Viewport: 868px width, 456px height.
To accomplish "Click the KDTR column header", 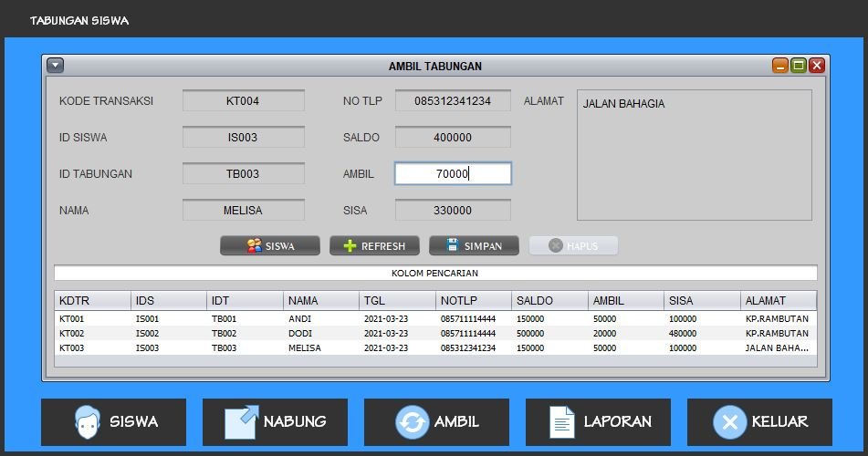I will [93, 301].
